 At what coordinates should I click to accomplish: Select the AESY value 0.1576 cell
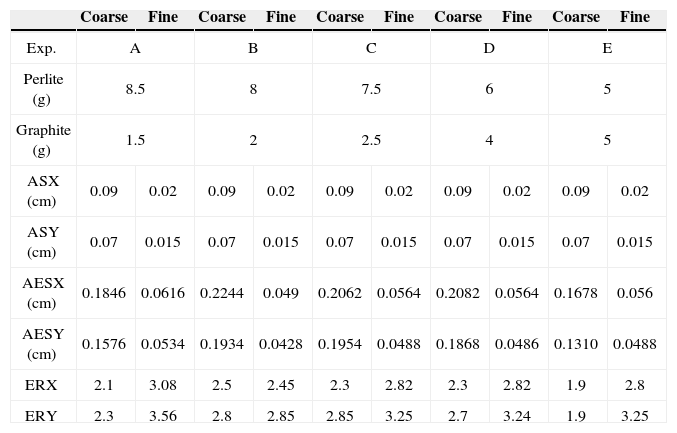[x=104, y=344]
